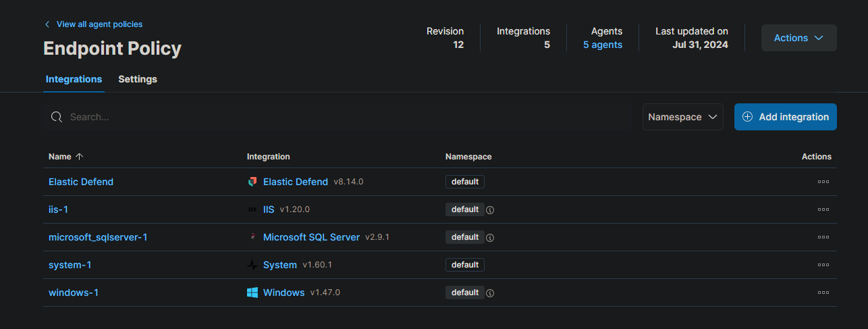Open actions menu for Elastic Defend row
868x329 pixels.
coord(823,182)
